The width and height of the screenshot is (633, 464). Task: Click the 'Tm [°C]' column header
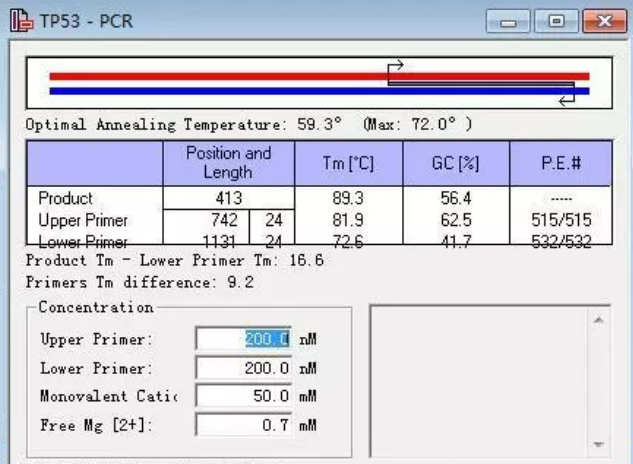(348, 163)
